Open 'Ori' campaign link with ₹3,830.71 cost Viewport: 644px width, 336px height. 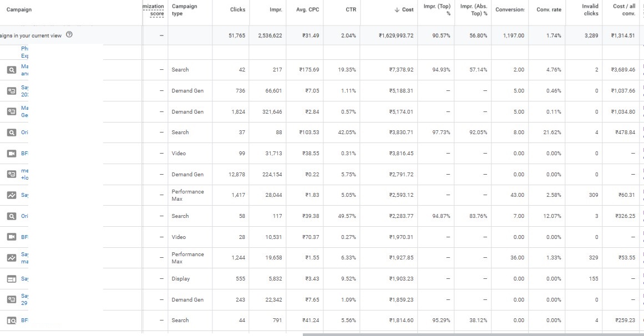[x=24, y=133]
